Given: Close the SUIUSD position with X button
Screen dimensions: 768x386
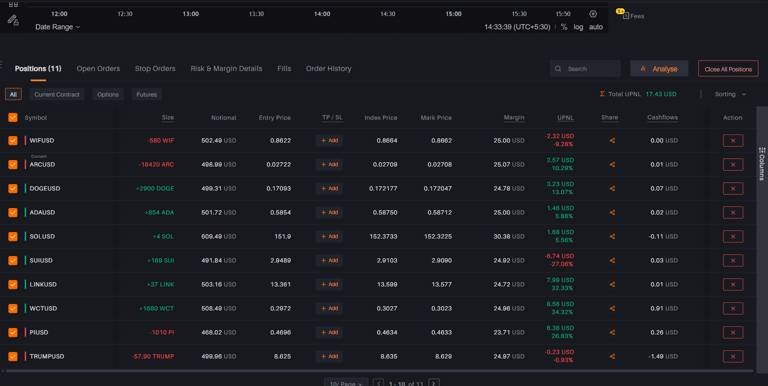Looking at the screenshot, I should (x=733, y=261).
